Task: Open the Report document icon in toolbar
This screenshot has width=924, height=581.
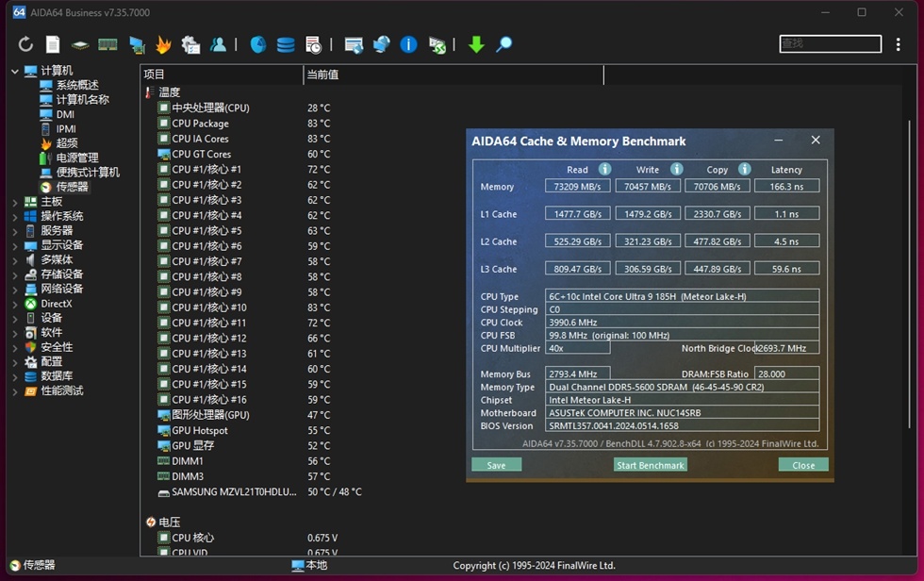Action: click(x=53, y=44)
